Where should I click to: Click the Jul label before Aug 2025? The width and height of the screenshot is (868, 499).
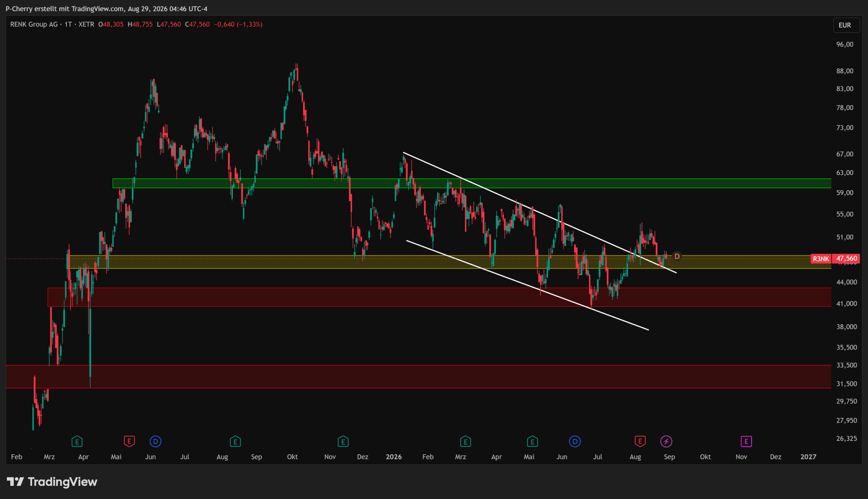185,457
